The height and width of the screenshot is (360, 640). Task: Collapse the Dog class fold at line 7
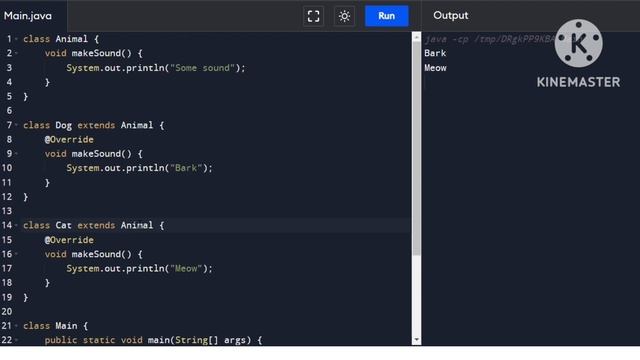coord(17,125)
